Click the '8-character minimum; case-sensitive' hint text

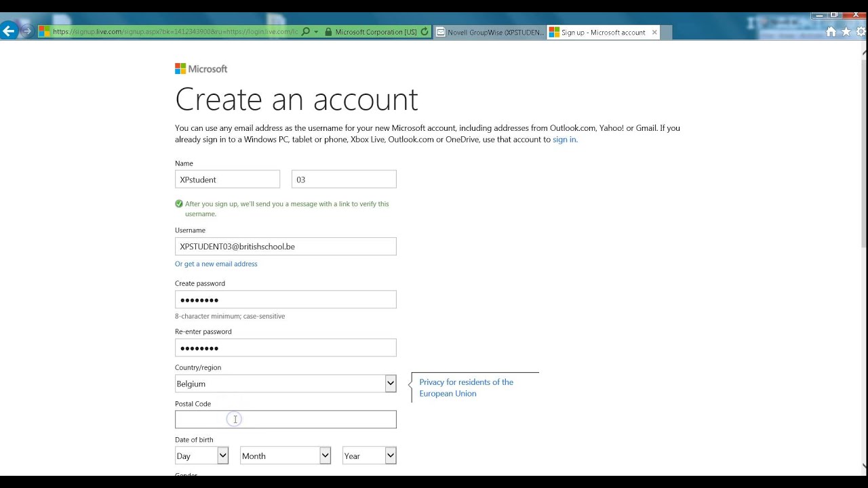pos(230,317)
